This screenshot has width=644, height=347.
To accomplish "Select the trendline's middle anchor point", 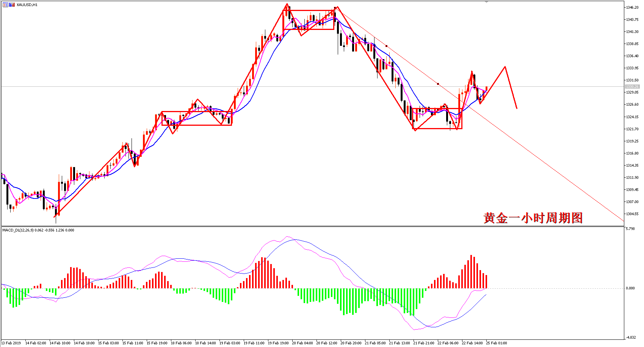I will (x=438, y=84).
